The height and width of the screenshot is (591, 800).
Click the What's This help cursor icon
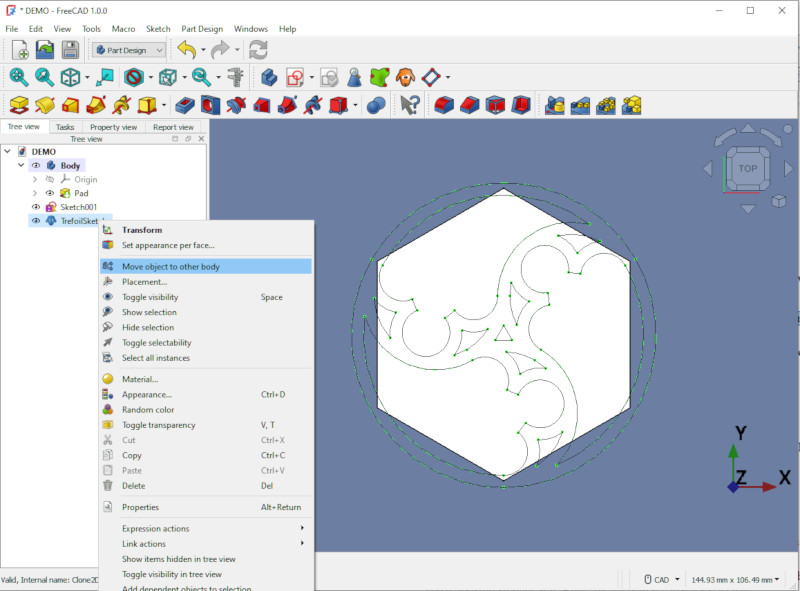(410, 105)
